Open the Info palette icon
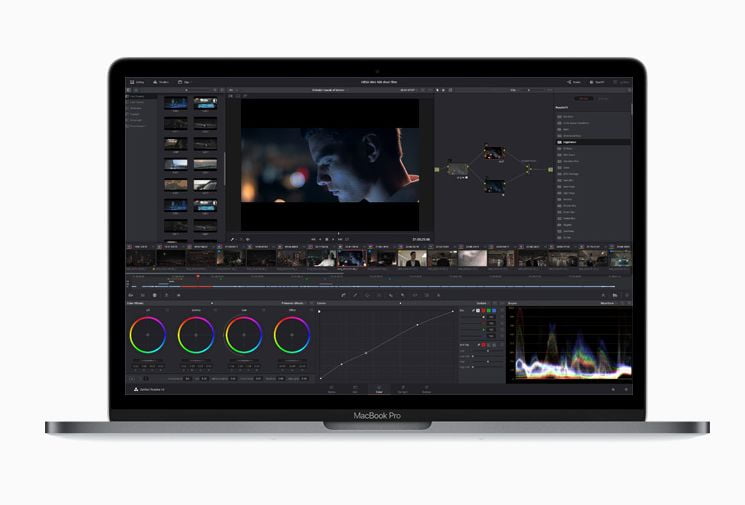 click(627, 295)
